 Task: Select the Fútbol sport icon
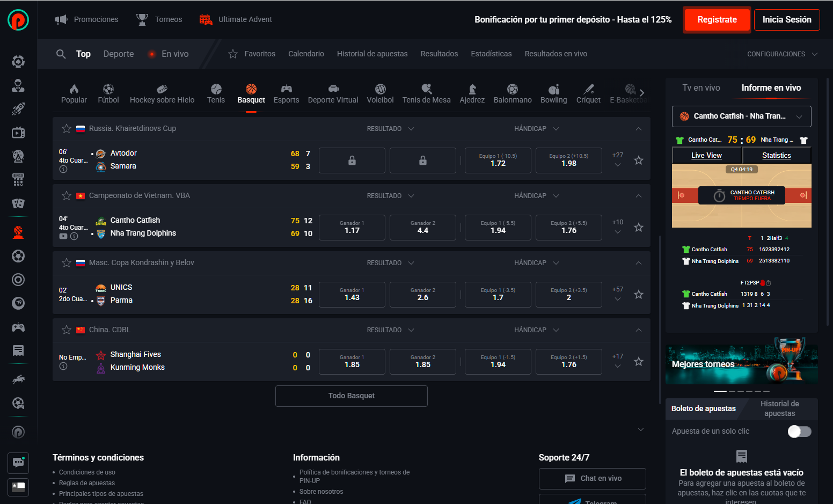coord(108,93)
